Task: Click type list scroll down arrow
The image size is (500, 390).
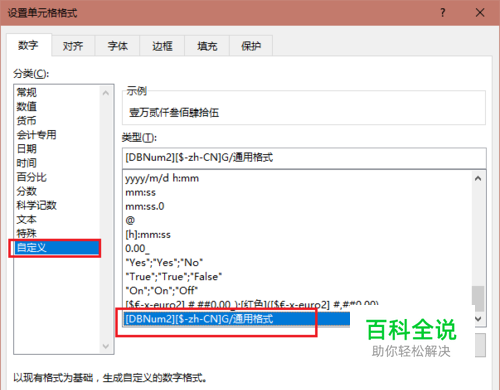Action: tap(478, 319)
